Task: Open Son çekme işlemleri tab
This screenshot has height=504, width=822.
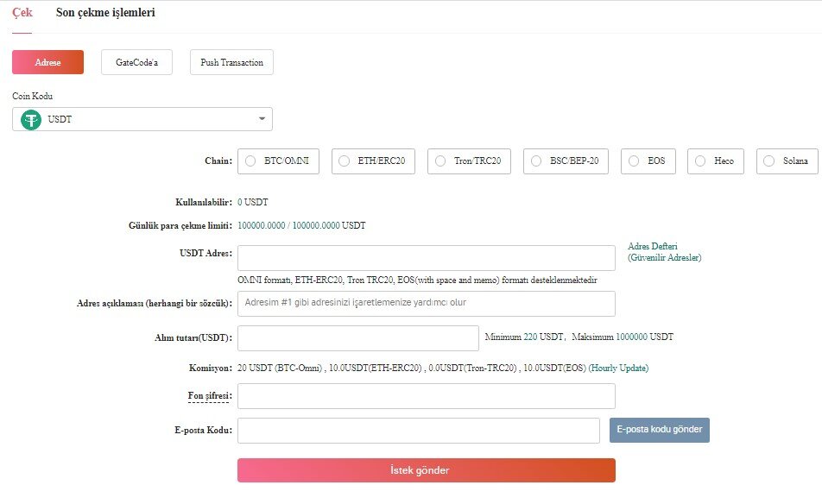Action: pyautogui.click(x=105, y=14)
